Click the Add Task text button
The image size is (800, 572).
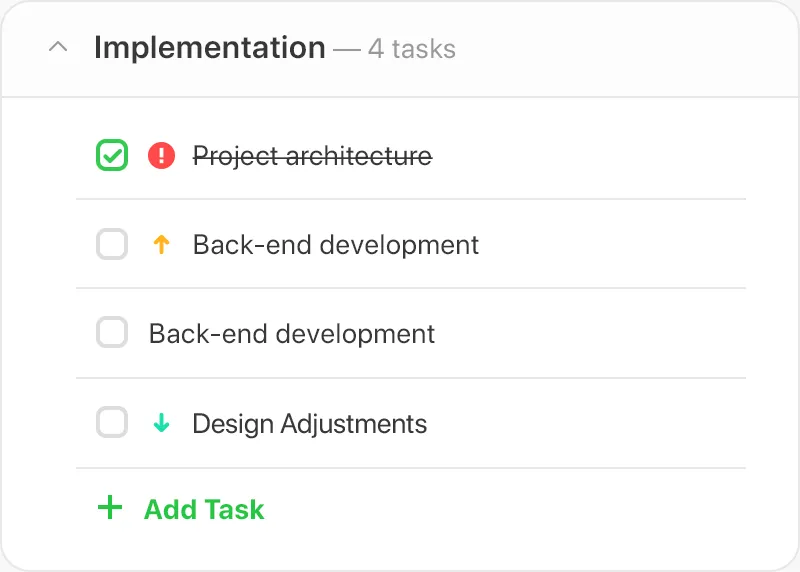tap(204, 509)
